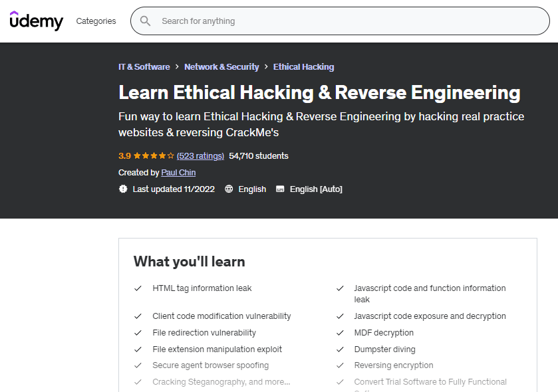The width and height of the screenshot is (558, 392).
Task: Click breadcrumb chevron after Network & Security
Action: (x=266, y=67)
